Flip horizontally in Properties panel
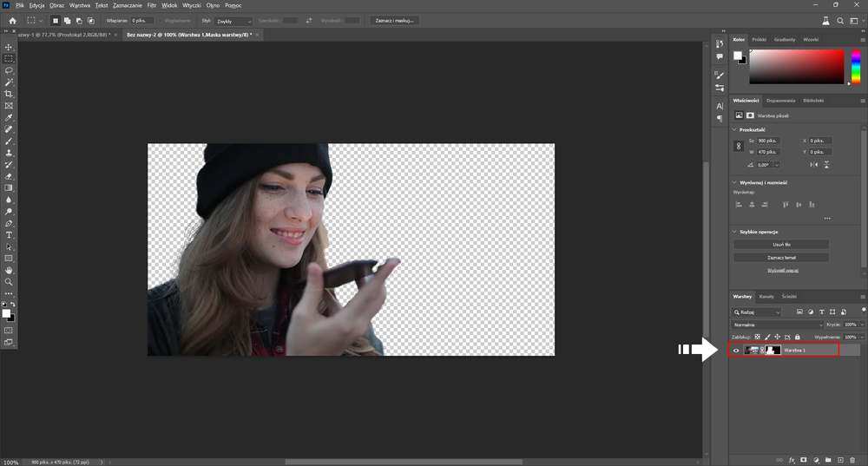This screenshot has width=868, height=466. click(814, 165)
